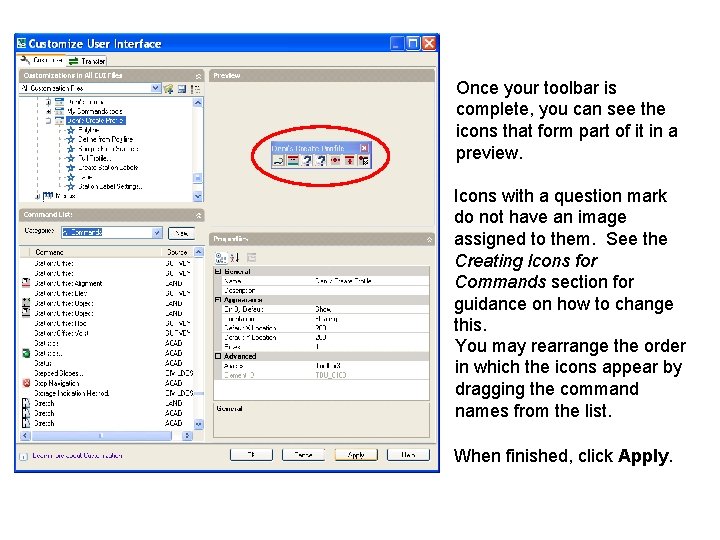Click the New command button

point(181,233)
